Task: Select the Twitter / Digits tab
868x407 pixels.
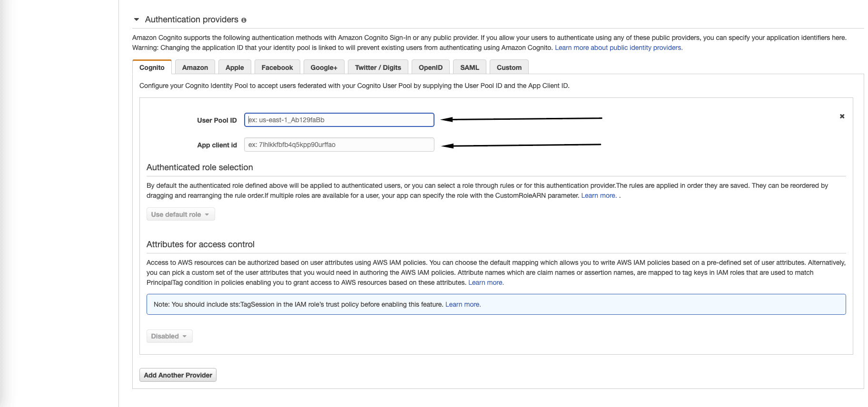Action: click(x=378, y=68)
